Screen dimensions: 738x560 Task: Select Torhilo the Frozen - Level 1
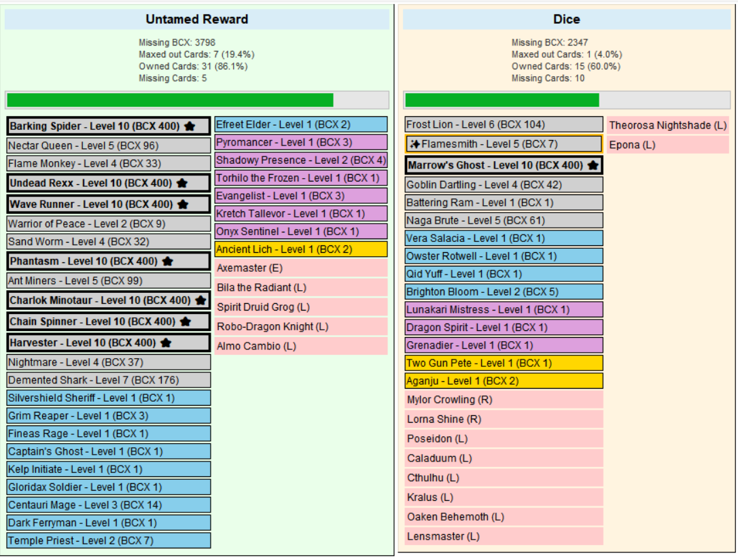[x=301, y=178]
